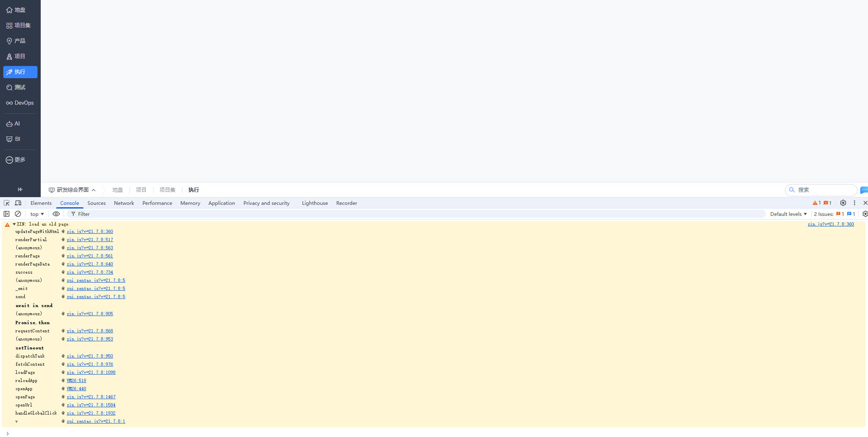Click the 搜索 search field
This screenshot has width=868, height=437.
(821, 190)
